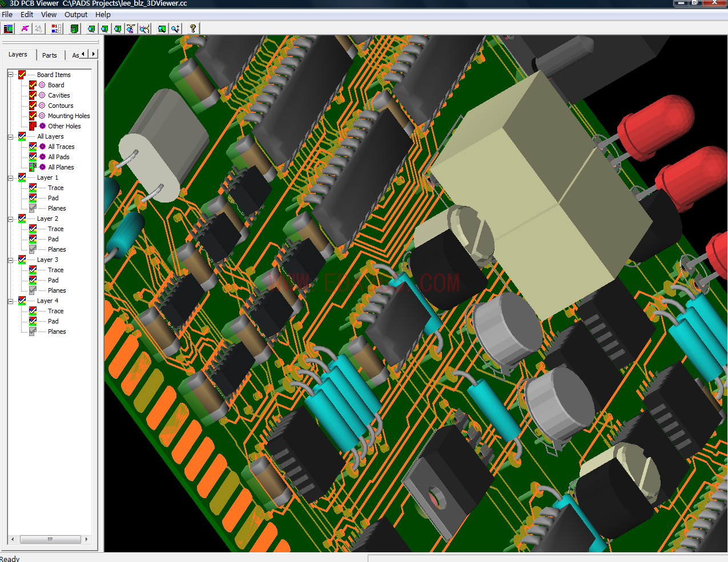Toggle the All Planes checkbox

[x=33, y=167]
